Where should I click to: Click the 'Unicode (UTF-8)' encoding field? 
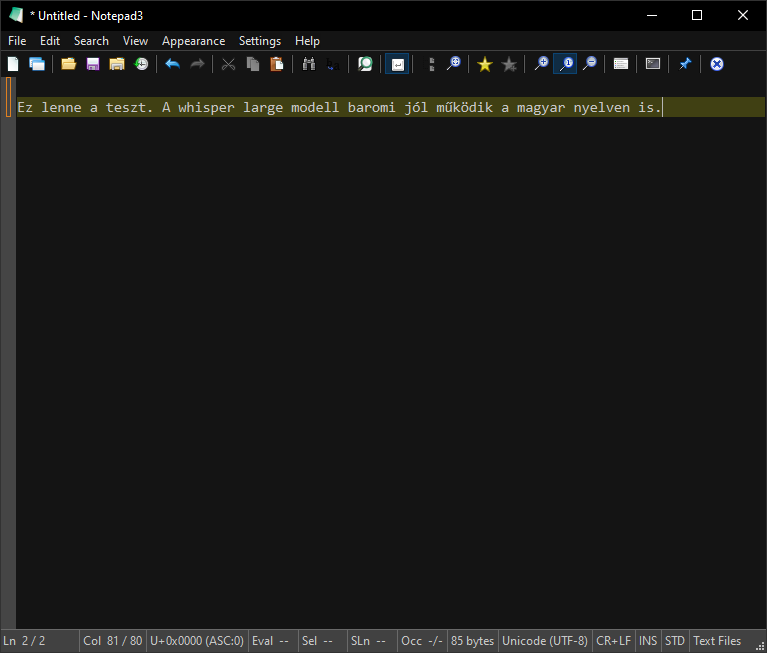pos(545,641)
